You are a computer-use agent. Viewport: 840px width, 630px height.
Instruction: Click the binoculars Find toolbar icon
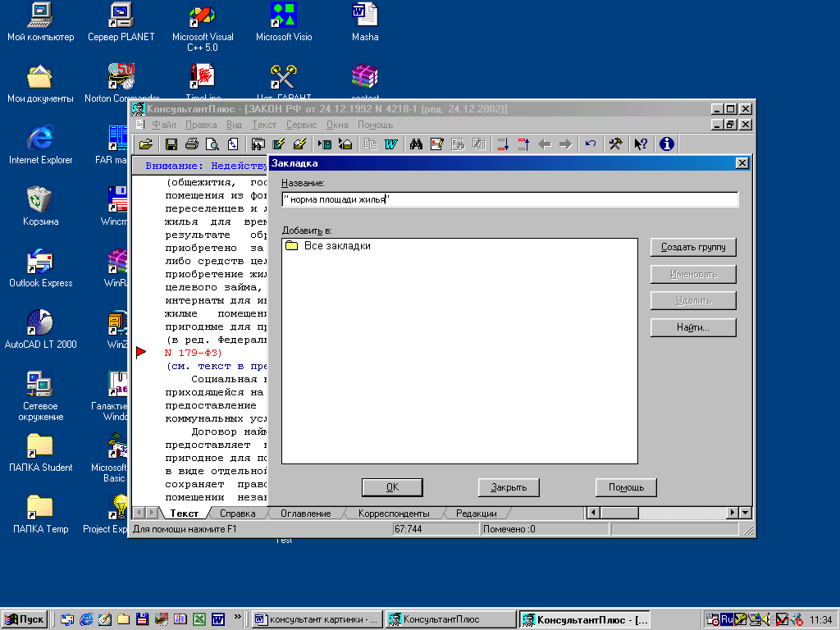click(416, 144)
